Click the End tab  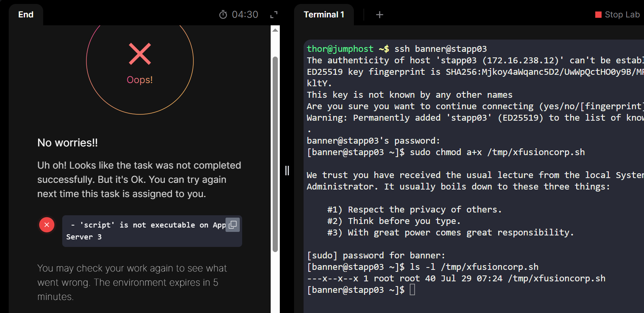point(26,15)
